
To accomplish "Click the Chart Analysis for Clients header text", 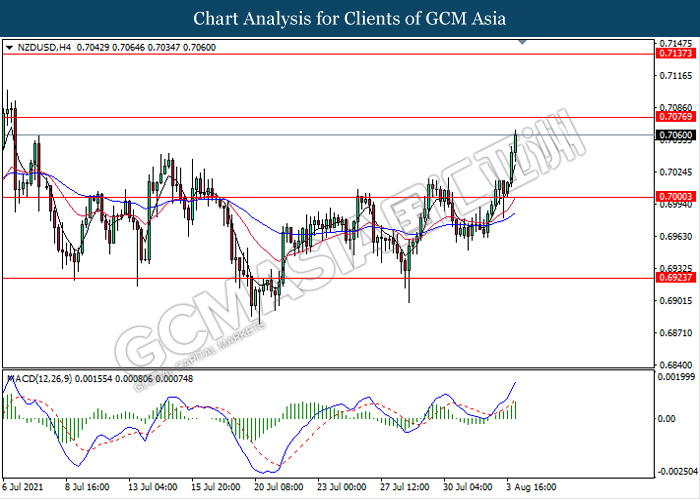I will (350, 19).
